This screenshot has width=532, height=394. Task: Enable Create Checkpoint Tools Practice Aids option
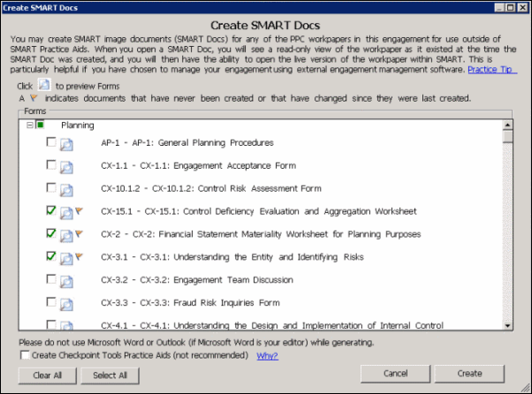coord(24,355)
